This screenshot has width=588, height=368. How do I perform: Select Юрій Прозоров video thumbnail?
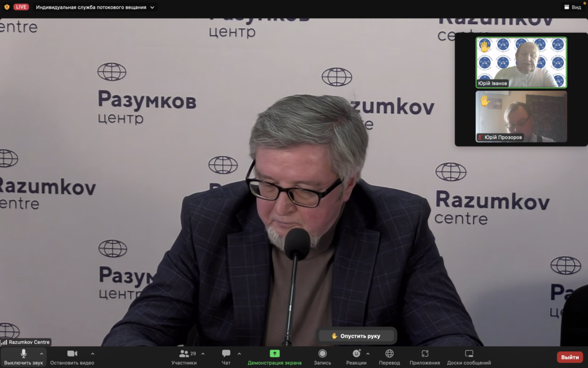point(521,116)
